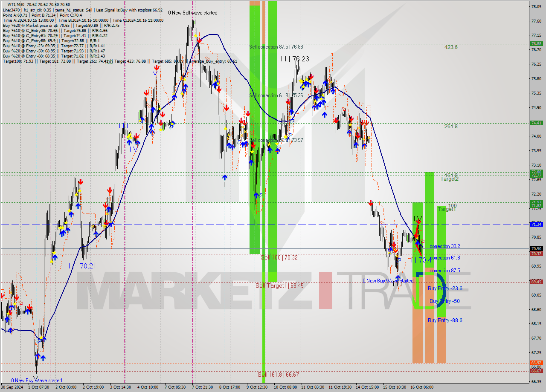Screen dimensions: 546x392
Task: Click the 'Sell Target1 | 69.45' label
Action: pos(279,285)
